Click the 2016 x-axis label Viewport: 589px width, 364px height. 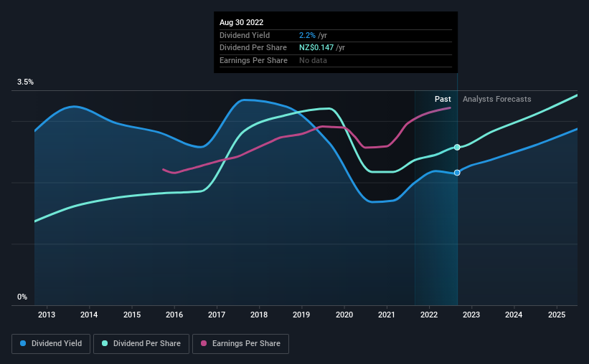point(174,315)
